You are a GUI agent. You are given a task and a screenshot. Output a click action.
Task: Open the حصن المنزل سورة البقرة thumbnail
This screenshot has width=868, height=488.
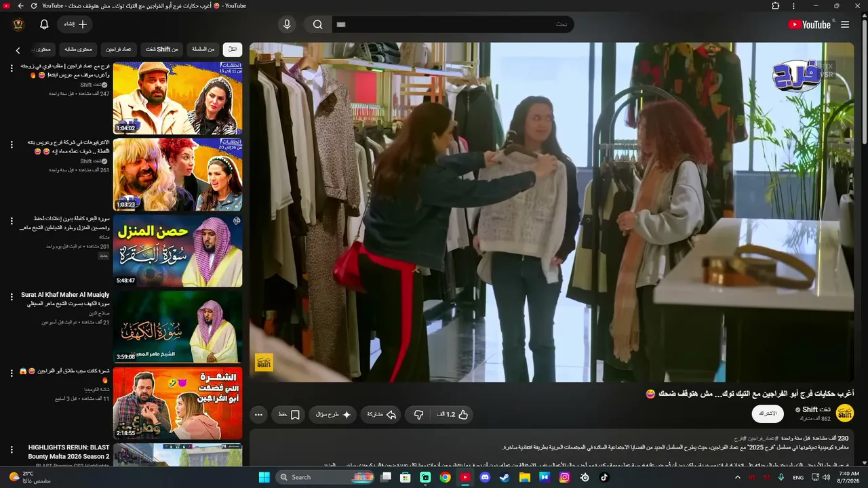[178, 251]
